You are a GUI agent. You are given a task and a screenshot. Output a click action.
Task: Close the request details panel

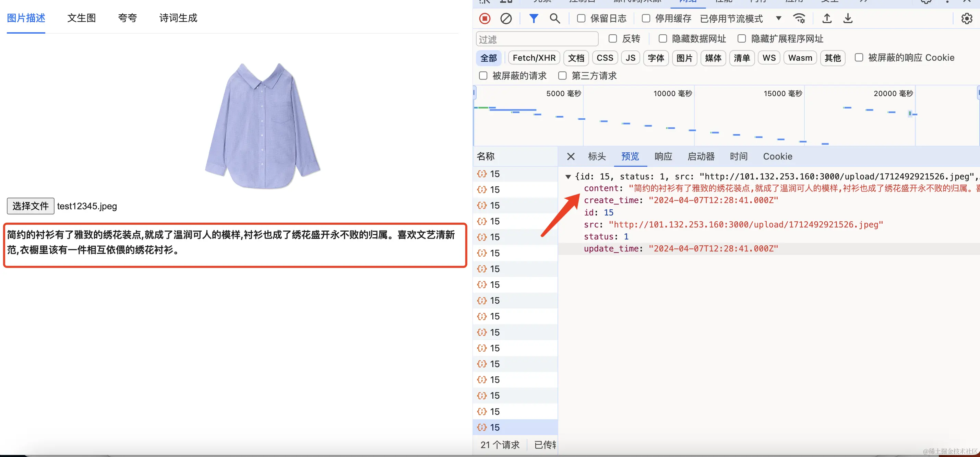[571, 156]
